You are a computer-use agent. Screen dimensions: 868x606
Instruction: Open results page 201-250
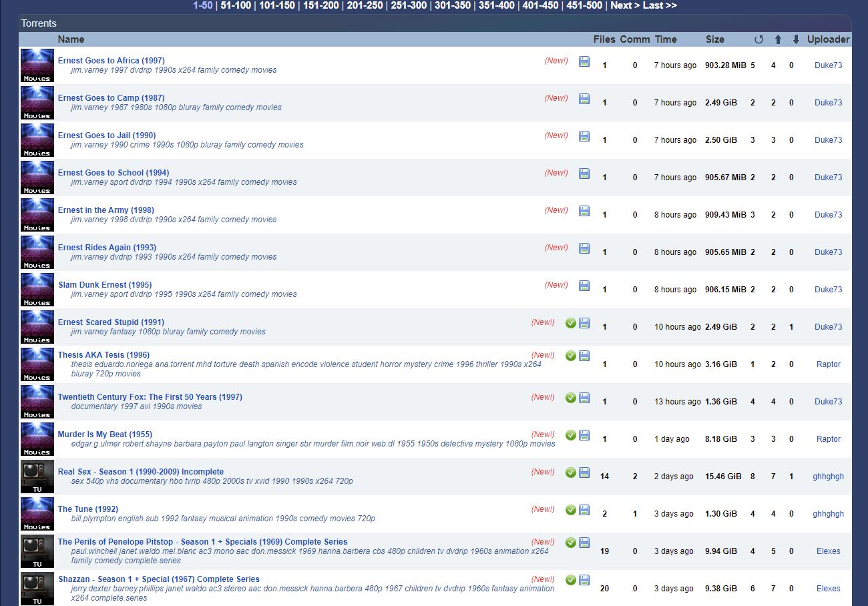365,5
